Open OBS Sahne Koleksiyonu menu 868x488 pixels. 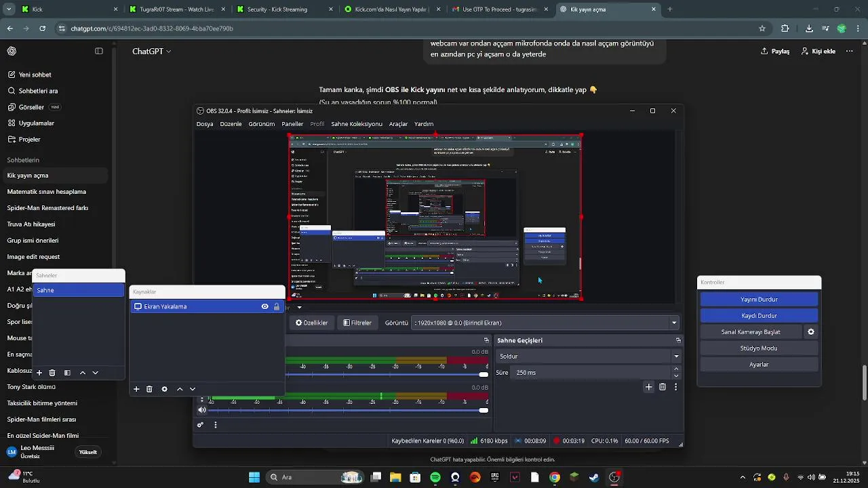pyautogui.click(x=357, y=124)
